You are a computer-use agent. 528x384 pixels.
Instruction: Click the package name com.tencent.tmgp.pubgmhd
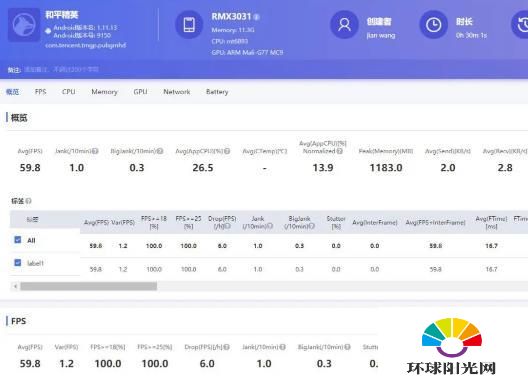tap(86, 45)
